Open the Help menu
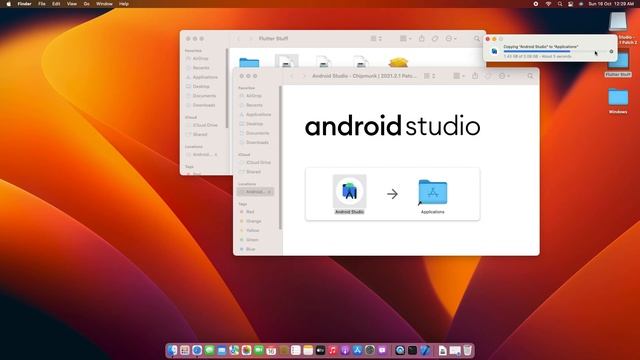The height and width of the screenshot is (360, 640). (124, 4)
